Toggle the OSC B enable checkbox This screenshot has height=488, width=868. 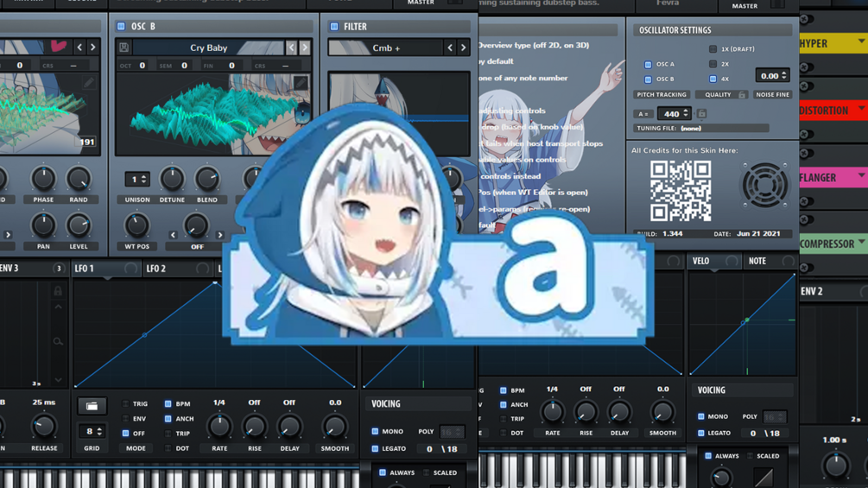[121, 26]
